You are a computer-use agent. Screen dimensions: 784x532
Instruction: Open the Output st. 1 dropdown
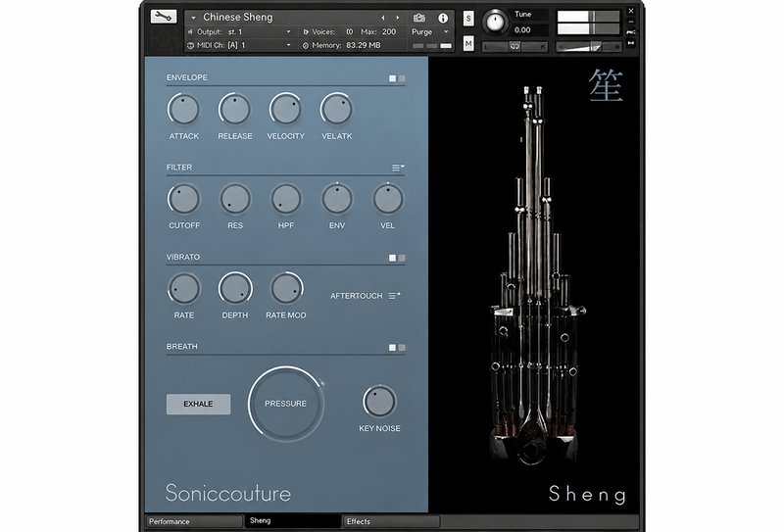[288, 32]
